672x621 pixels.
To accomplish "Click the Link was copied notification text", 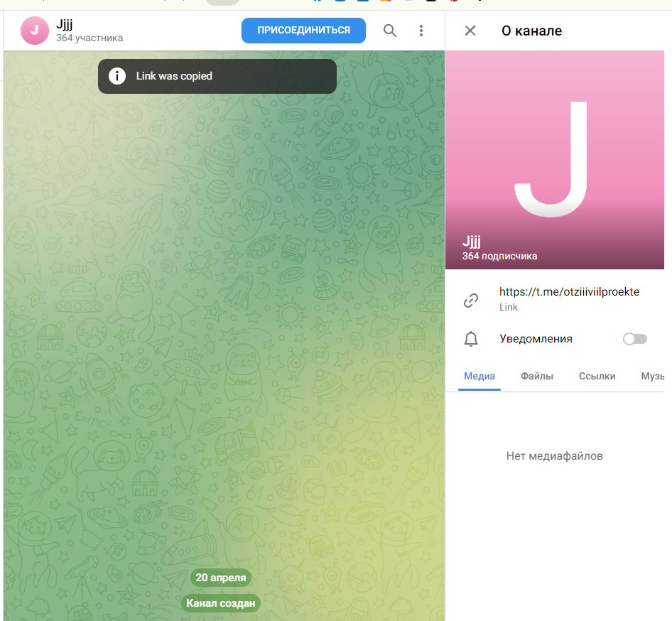I will [174, 76].
